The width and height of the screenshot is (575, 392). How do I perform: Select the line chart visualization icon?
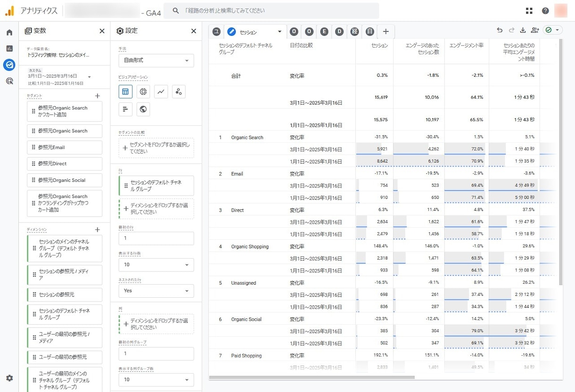(161, 91)
